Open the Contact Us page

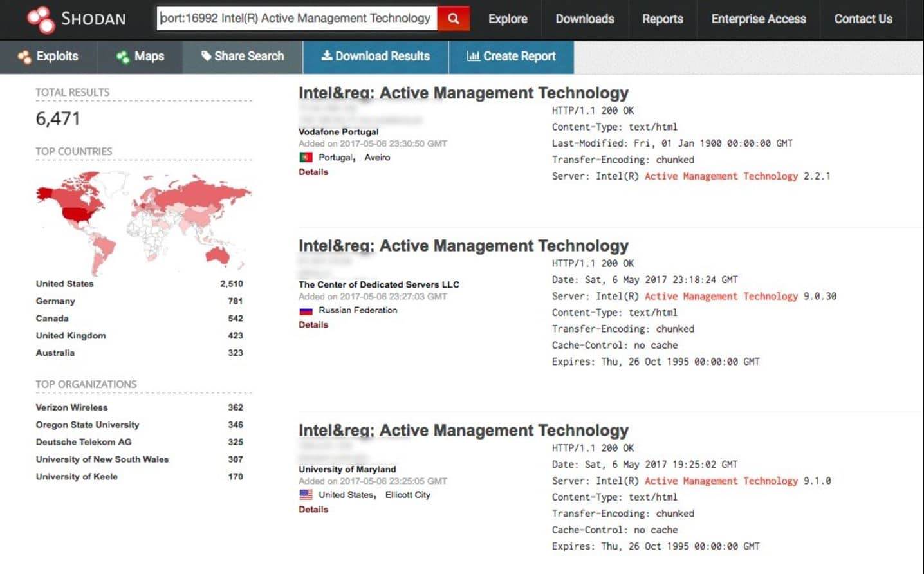pos(864,19)
